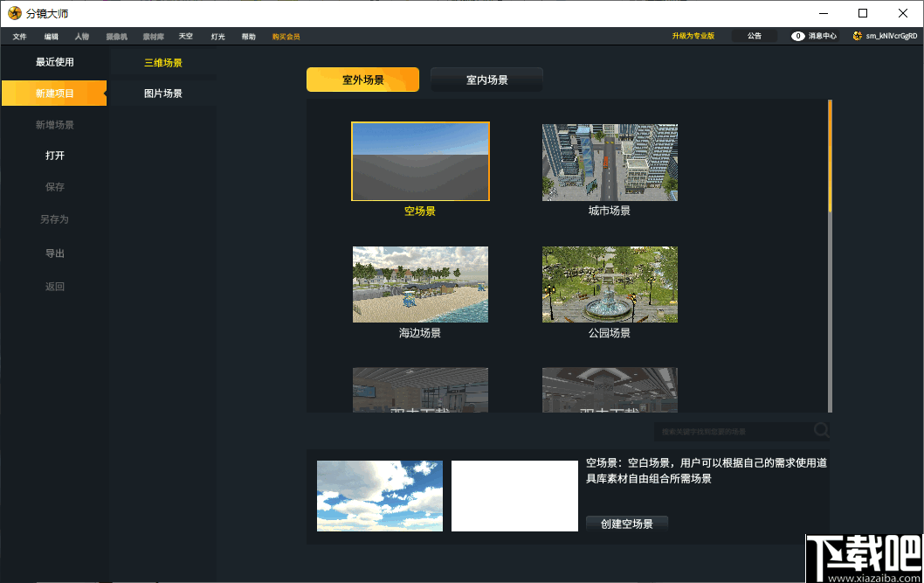Click the scene list vertical scrollbar

click(x=830, y=256)
